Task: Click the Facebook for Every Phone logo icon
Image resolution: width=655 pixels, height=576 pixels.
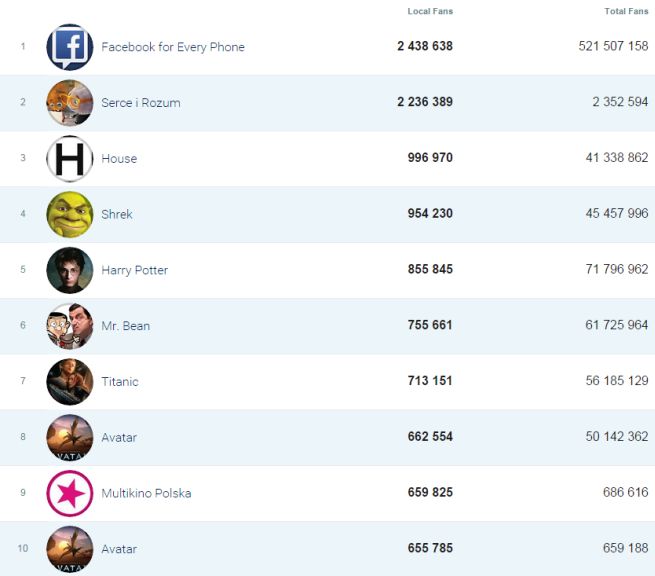Action: coord(69,47)
